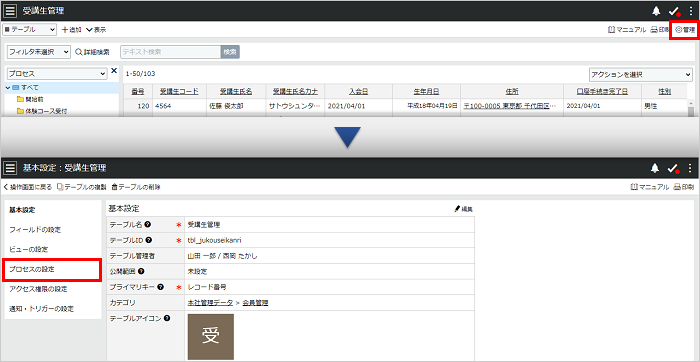This screenshot has height=362, width=700.
Task: Open マニュアル on the 基本設定 toolbar
Action: point(650,187)
